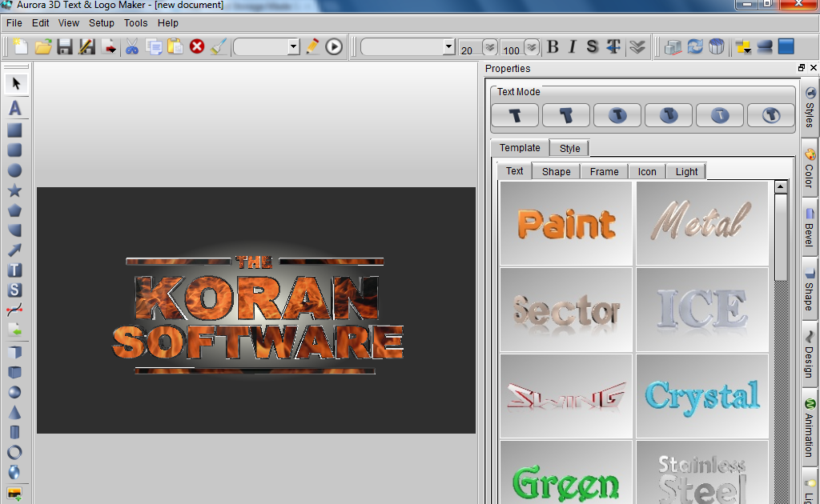Image resolution: width=820 pixels, height=504 pixels.
Task: Play the animation preview
Action: click(334, 46)
